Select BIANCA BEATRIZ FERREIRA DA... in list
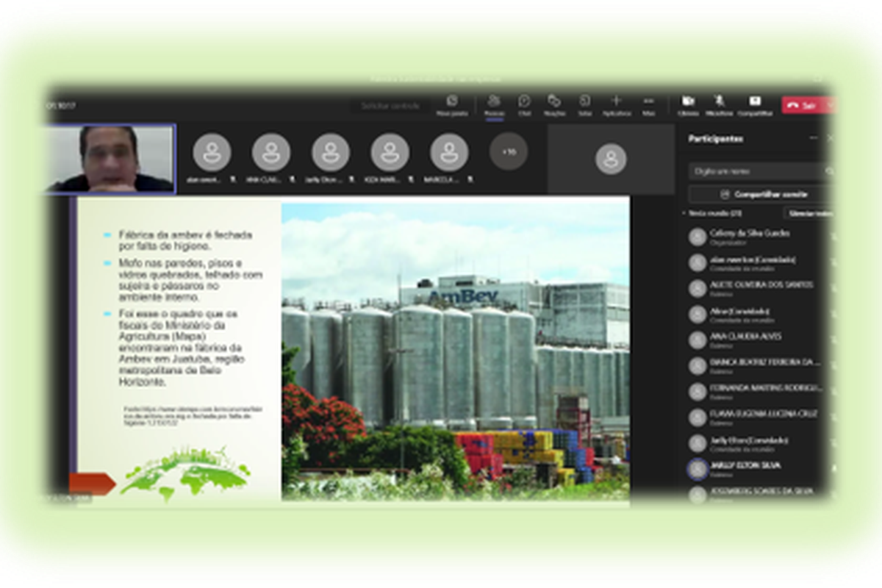 pyautogui.click(x=761, y=366)
